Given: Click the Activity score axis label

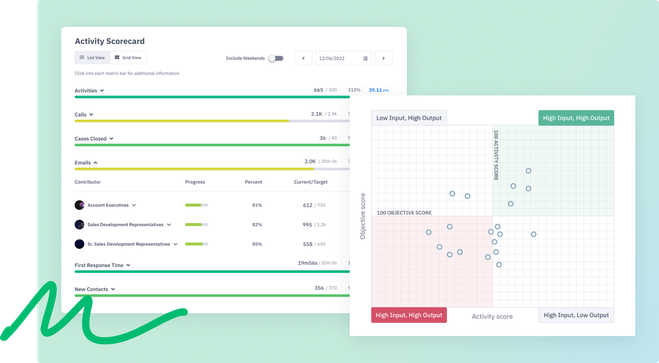Looking at the screenshot, I should pos(492,316).
